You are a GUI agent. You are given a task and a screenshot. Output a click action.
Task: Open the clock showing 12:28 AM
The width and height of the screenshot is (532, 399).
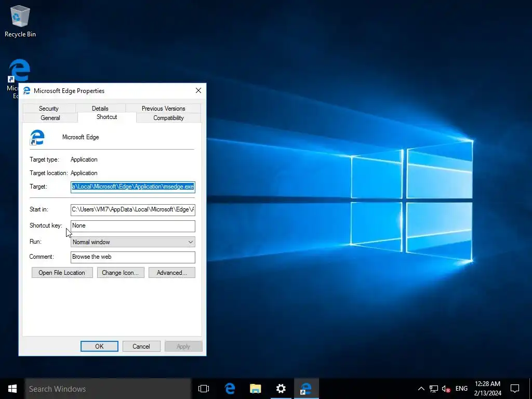coord(487,389)
